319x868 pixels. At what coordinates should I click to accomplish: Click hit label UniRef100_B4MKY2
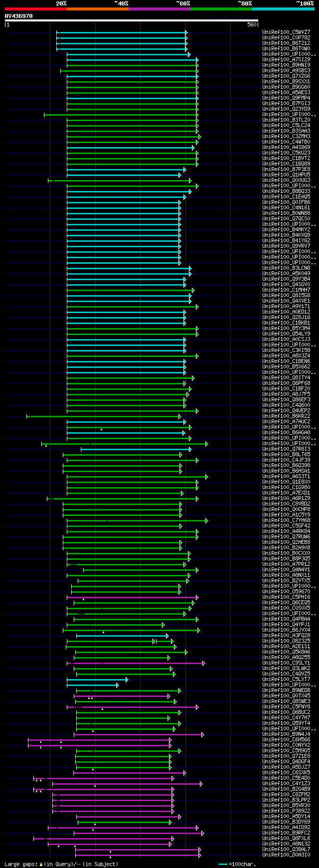tap(286, 229)
